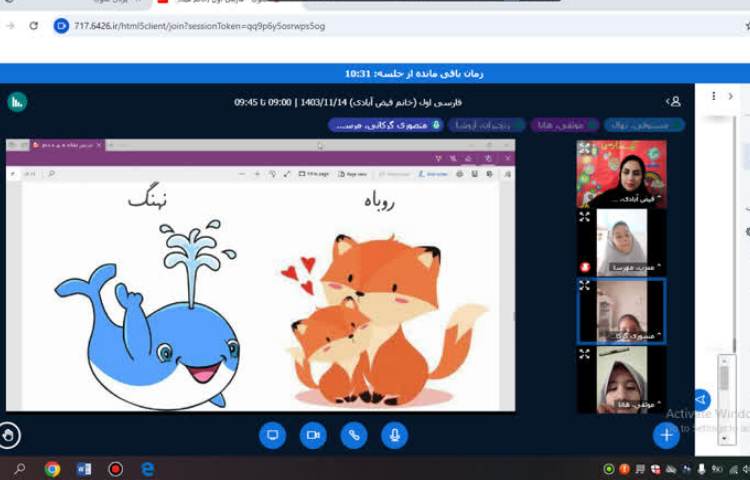This screenshot has height=480, width=750.
Task: Toggle screen sharing button
Action: [x=272, y=435]
